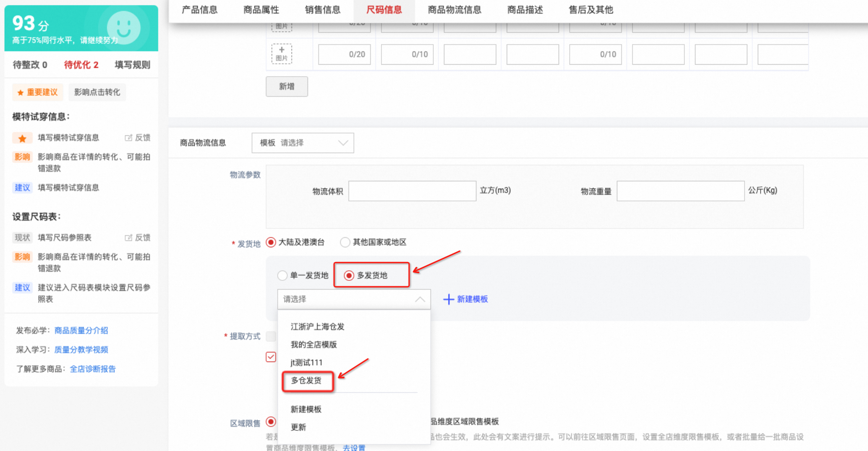Select 江浙沪上海仓发 from the list
This screenshot has height=451, width=868.
point(318,327)
